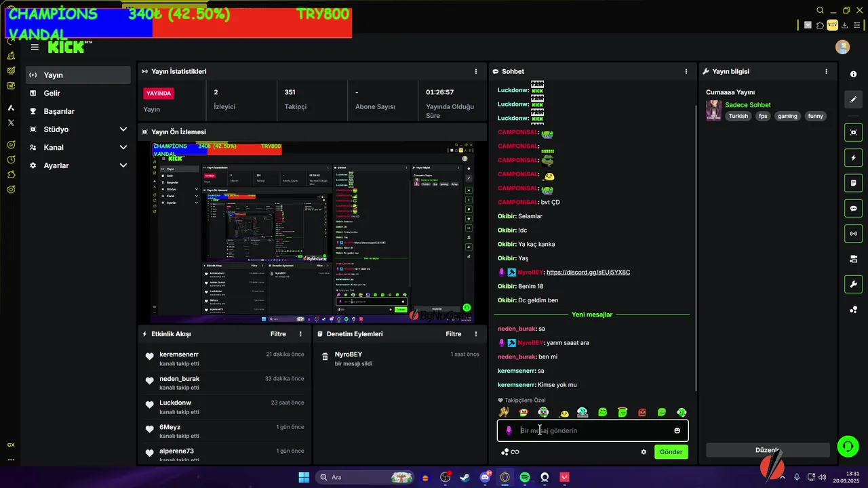Open Discord from the taskbar
Screen dimensions: 868x488
coord(485,477)
